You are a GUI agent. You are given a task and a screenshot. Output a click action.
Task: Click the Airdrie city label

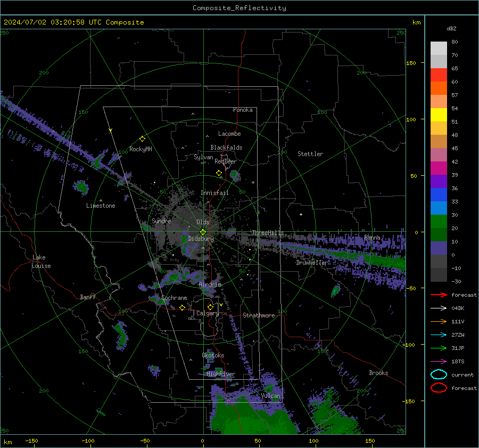210,284
